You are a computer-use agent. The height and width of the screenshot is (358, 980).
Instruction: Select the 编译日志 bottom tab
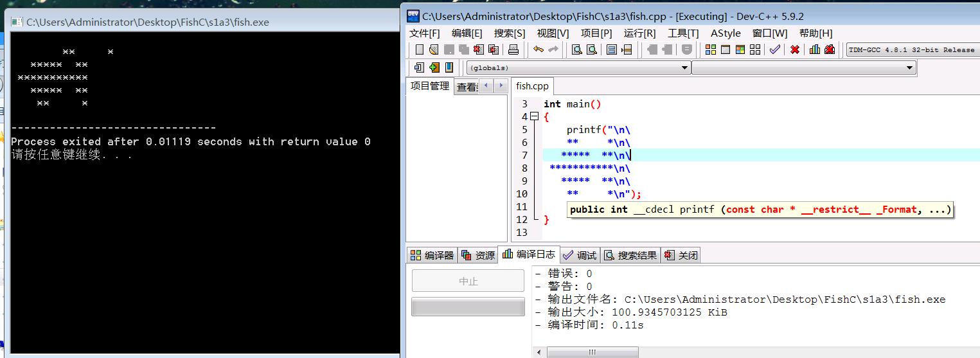tap(528, 254)
